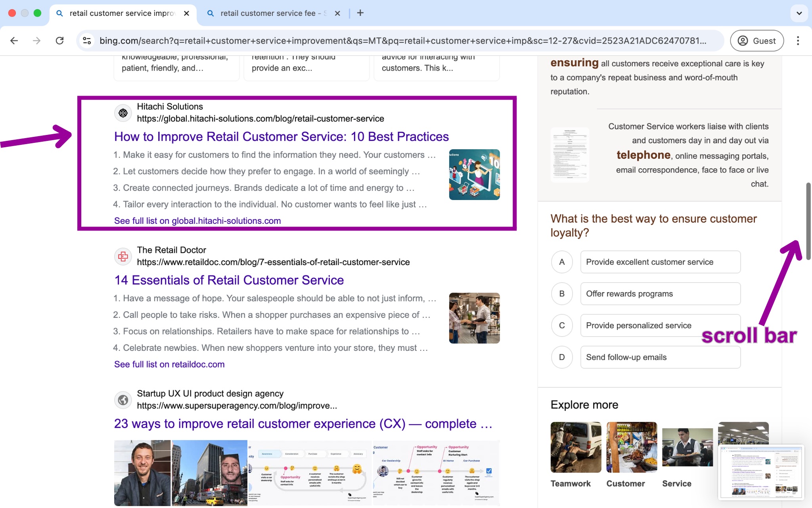The image size is (812, 508).
Task: Open '14 Essentials of Retail Customer Service' result
Action: pos(229,280)
